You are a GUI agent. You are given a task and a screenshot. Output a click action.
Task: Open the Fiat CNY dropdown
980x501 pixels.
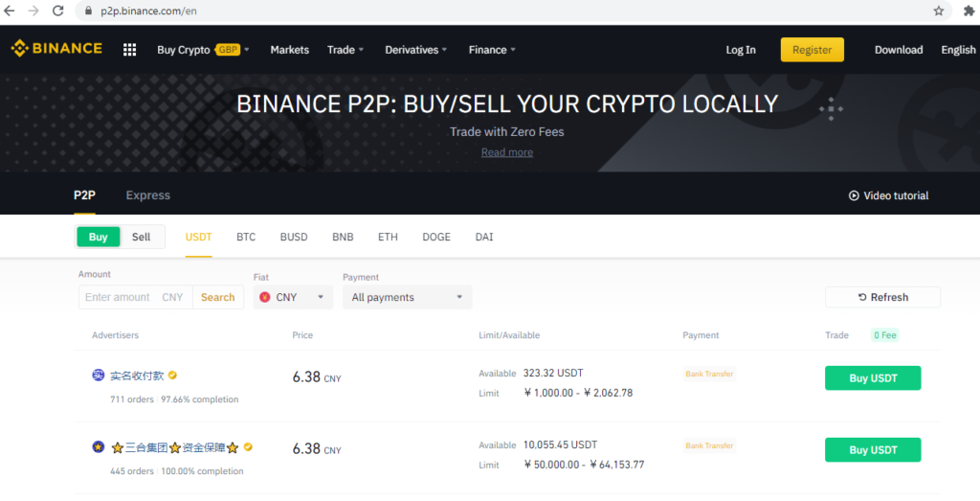pos(293,297)
